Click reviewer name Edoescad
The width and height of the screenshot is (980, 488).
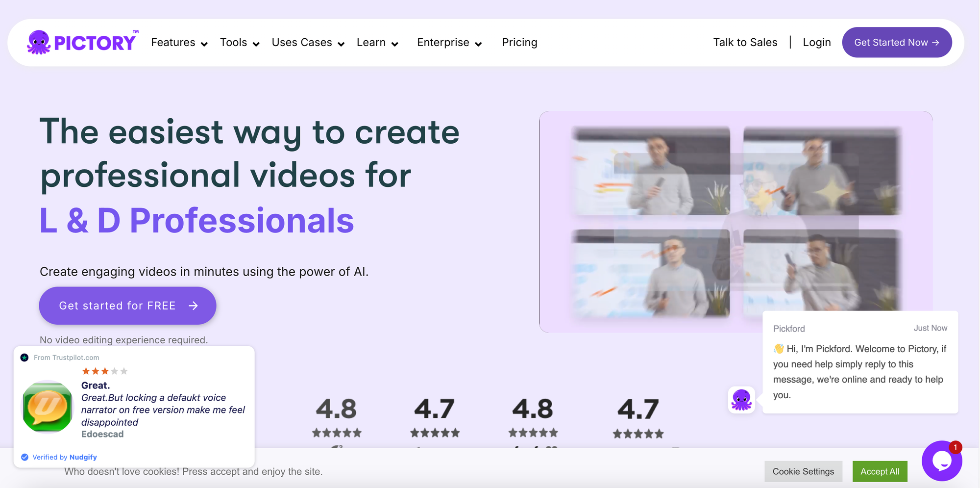[102, 434]
